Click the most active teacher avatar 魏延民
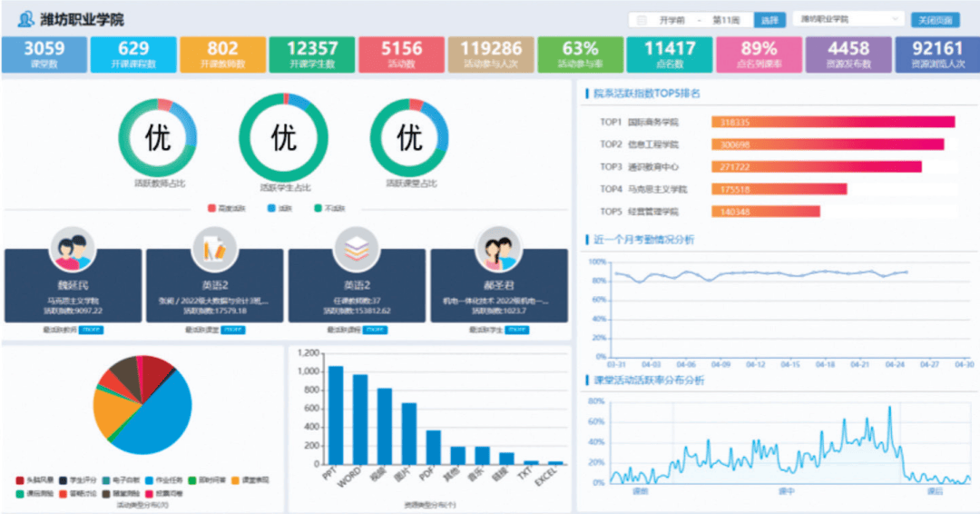The image size is (980, 514). [x=73, y=249]
